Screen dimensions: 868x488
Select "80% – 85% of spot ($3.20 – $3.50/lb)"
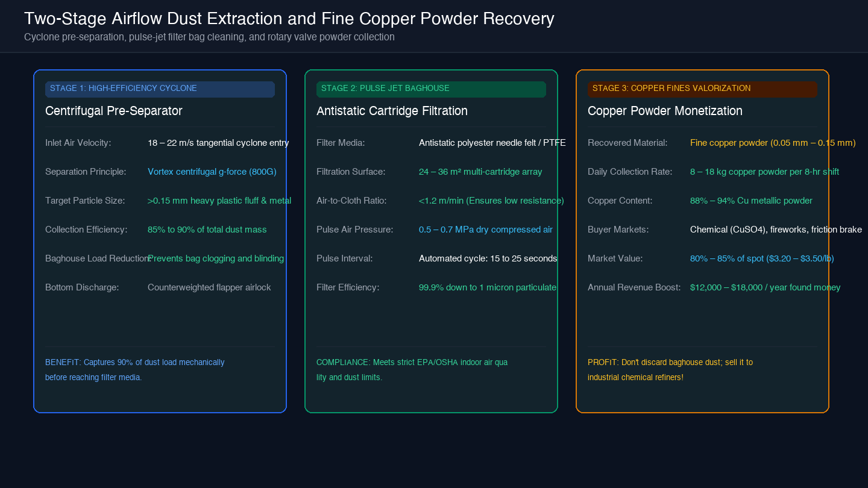click(x=762, y=258)
